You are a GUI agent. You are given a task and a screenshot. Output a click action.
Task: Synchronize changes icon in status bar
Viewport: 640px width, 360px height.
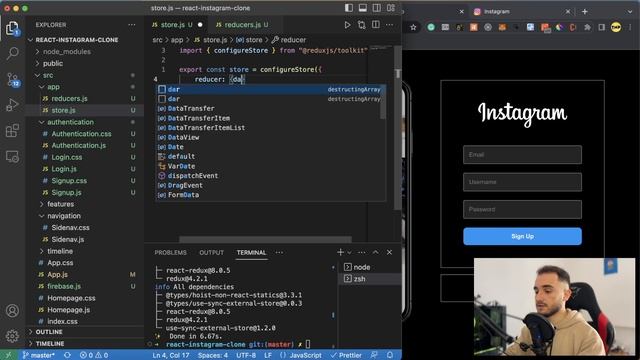(67, 355)
